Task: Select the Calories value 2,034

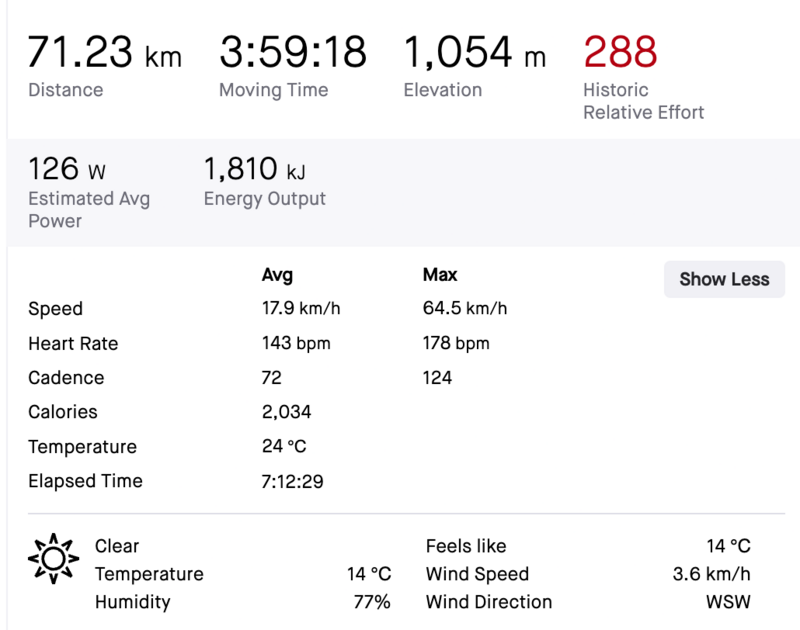Action: coord(286,412)
